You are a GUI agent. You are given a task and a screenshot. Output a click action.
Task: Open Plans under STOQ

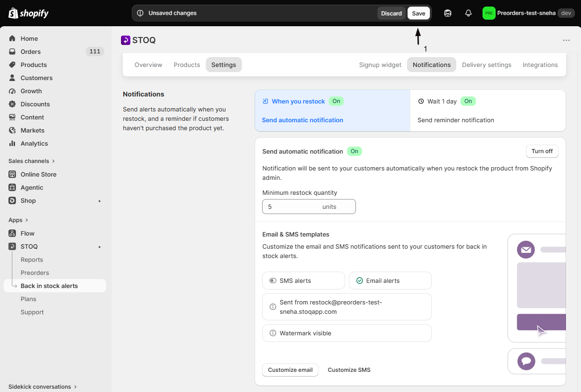tap(29, 299)
